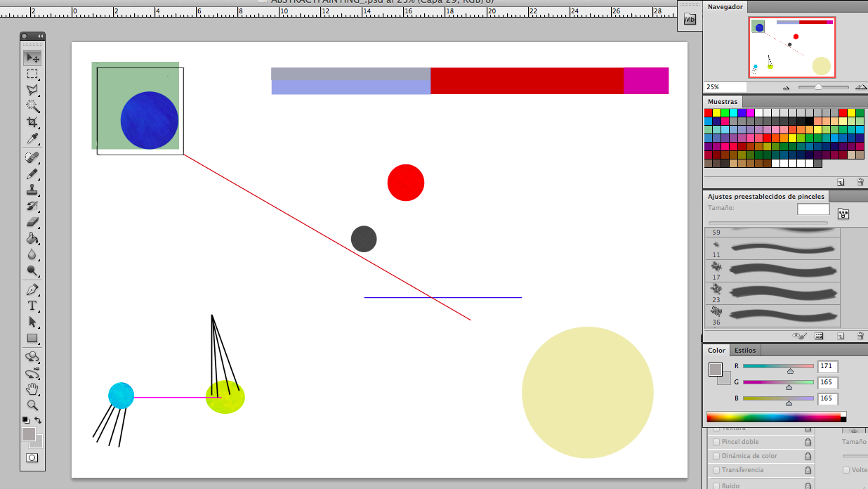The height and width of the screenshot is (489, 868).
Task: Toggle lock beside Dinámica de color
Action: click(808, 456)
